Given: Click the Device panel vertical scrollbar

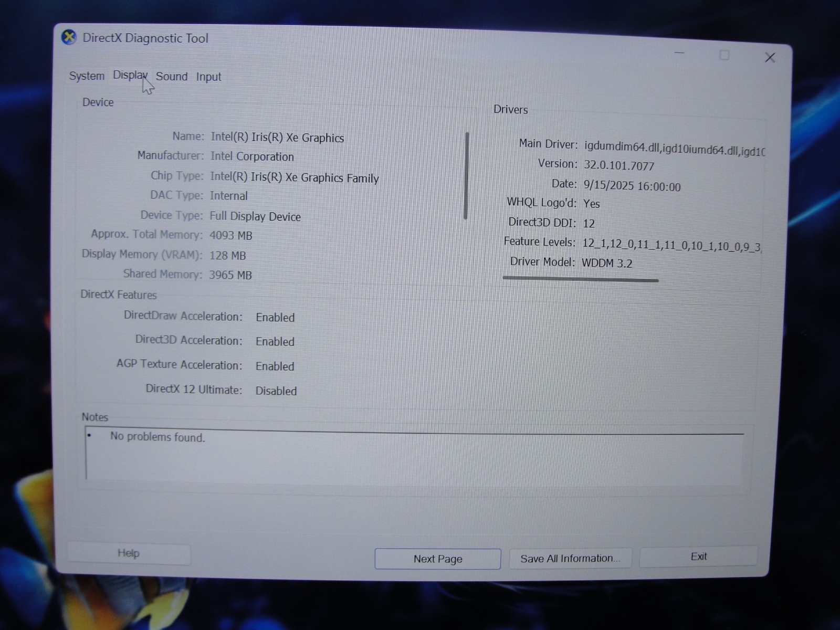Looking at the screenshot, I should (x=466, y=175).
